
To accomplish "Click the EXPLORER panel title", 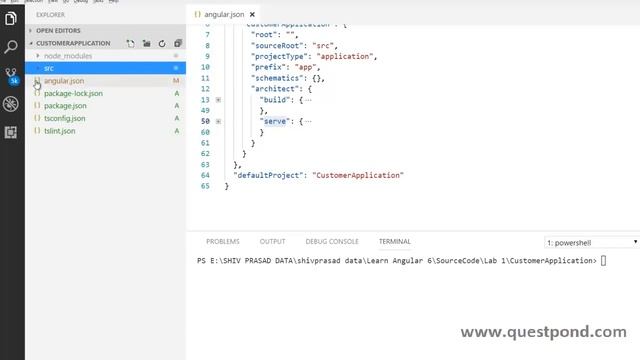I will click(50, 15).
